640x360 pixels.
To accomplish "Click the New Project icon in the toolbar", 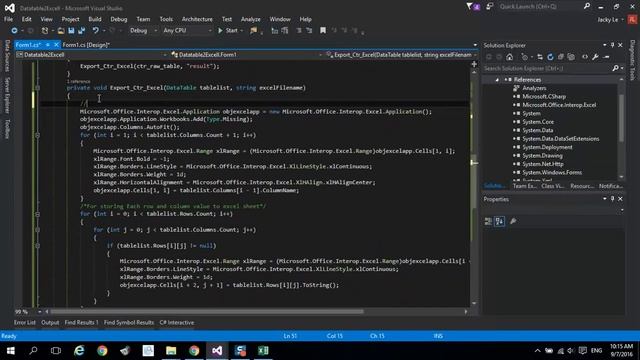I will point(45,31).
